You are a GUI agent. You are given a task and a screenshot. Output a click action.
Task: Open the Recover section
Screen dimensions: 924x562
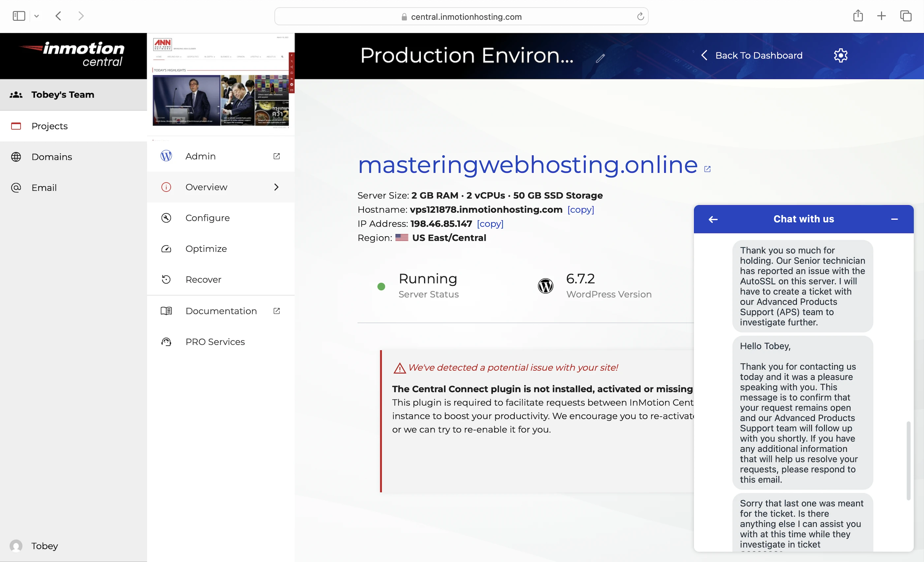[x=203, y=279]
